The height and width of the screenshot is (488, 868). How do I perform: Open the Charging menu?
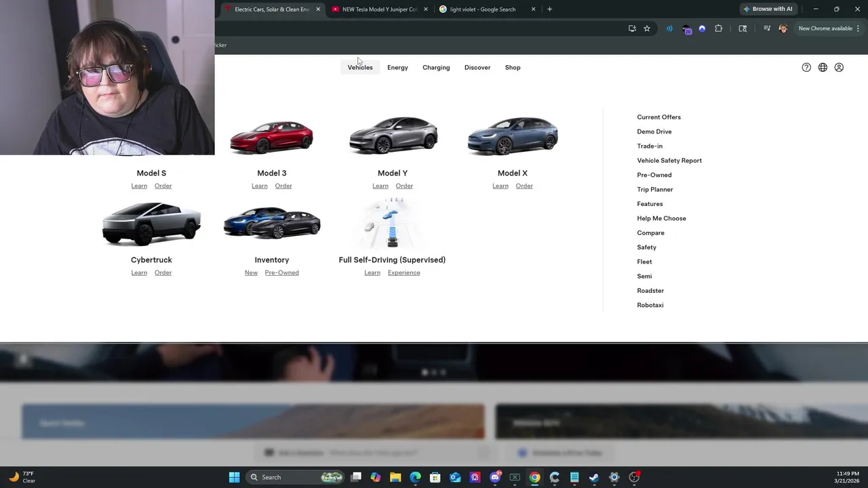[436, 67]
